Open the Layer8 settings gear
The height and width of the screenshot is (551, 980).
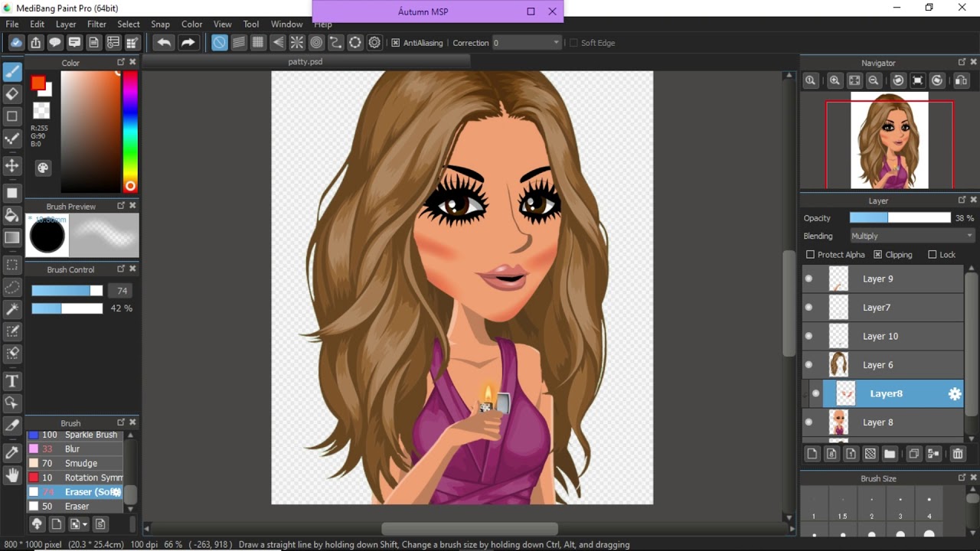pos(955,394)
